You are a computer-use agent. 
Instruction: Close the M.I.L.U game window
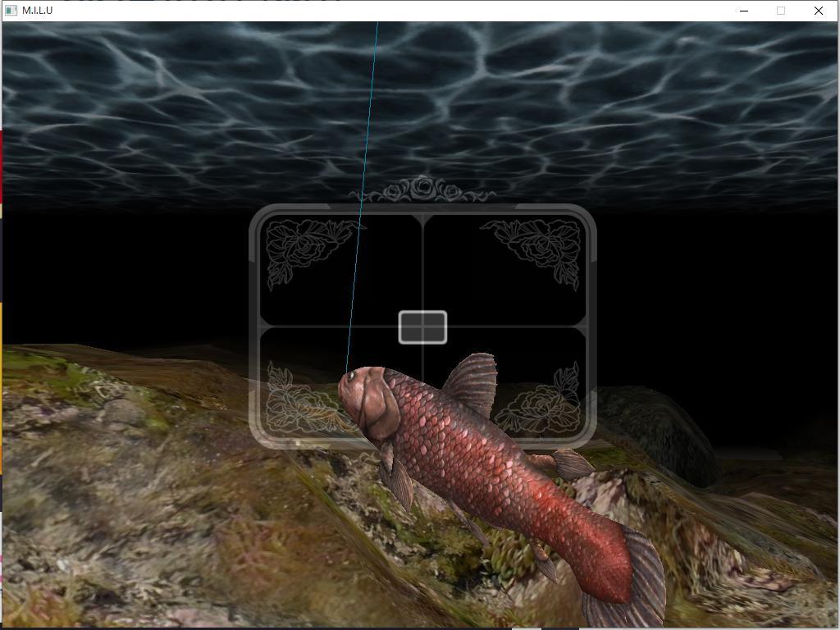[818, 11]
